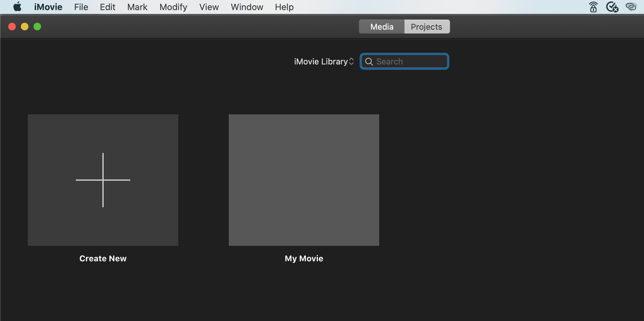644x321 pixels.
Task: Open the Apple menu
Action: pyautogui.click(x=17, y=7)
